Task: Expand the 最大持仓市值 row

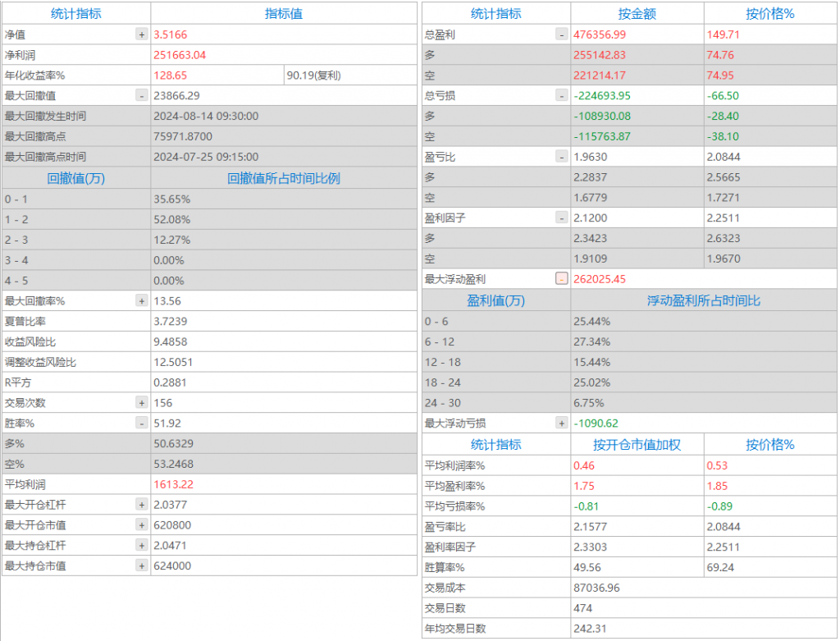Action: [x=142, y=565]
